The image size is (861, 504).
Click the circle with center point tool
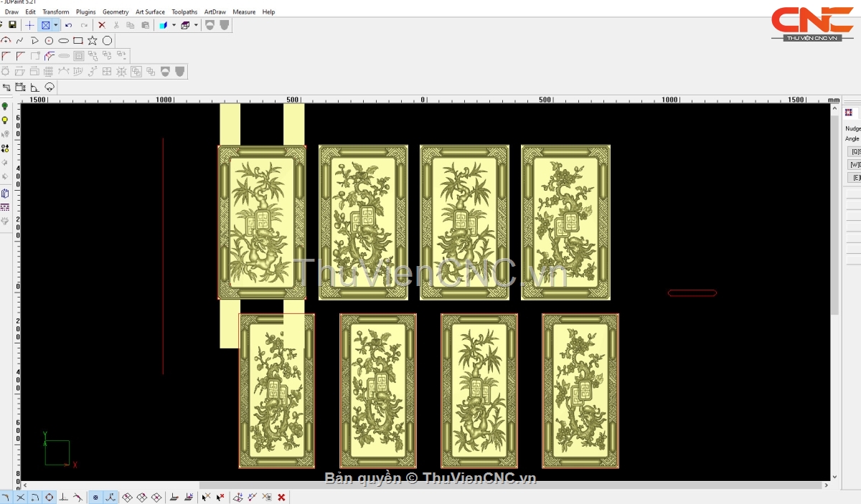(49, 41)
